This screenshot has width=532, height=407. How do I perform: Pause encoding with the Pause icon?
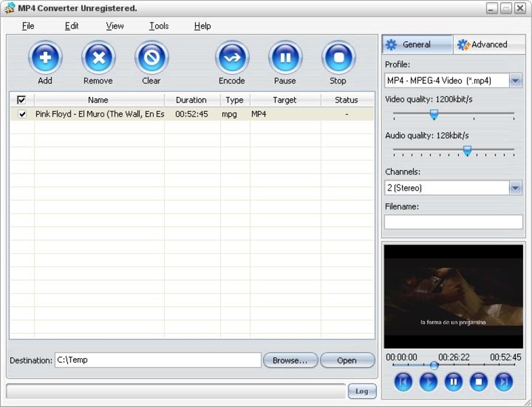pos(285,58)
